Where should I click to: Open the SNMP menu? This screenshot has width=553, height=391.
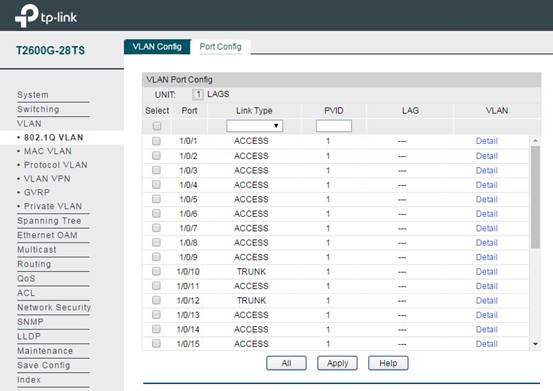(30, 322)
